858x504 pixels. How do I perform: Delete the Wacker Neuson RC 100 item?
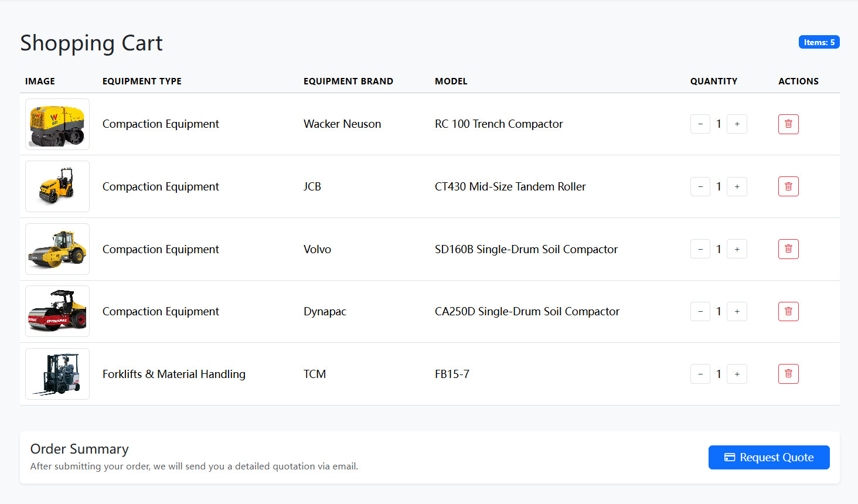point(788,124)
